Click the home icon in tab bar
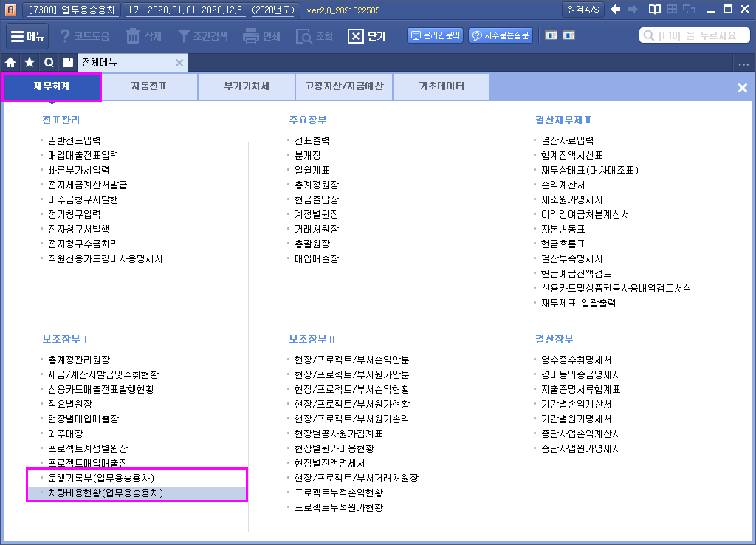This screenshot has height=545, width=756. [11, 63]
